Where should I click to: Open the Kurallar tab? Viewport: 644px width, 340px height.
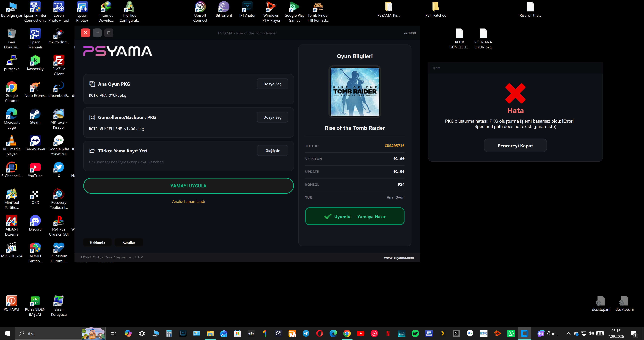click(x=129, y=242)
